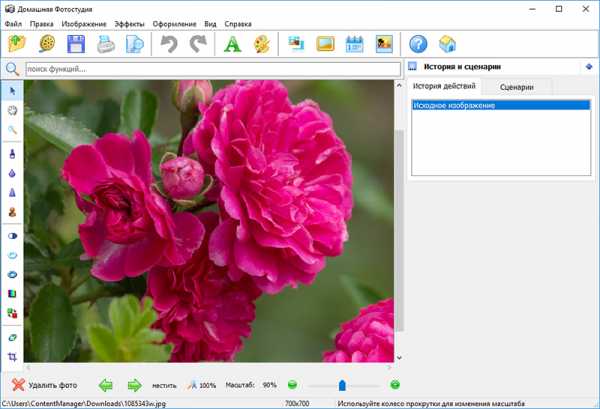The image size is (600, 409).
Task: Go to next photo with green right arrow
Action: 134,385
